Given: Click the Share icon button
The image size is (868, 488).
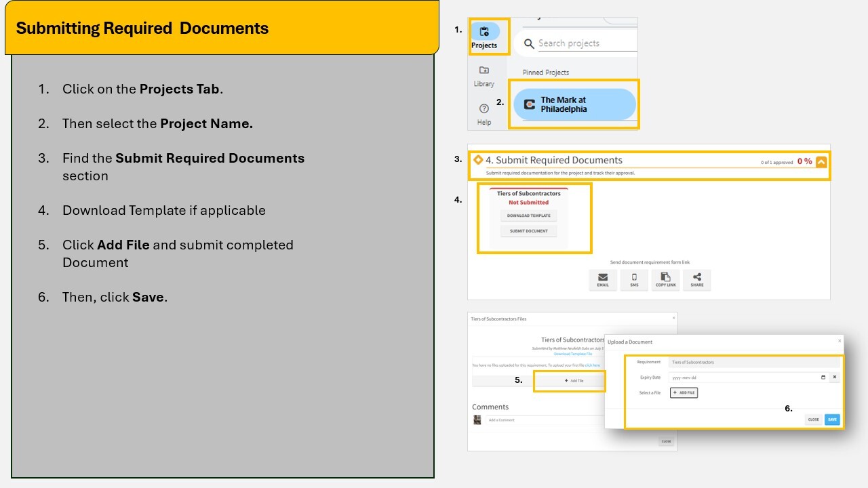Looking at the screenshot, I should [697, 280].
